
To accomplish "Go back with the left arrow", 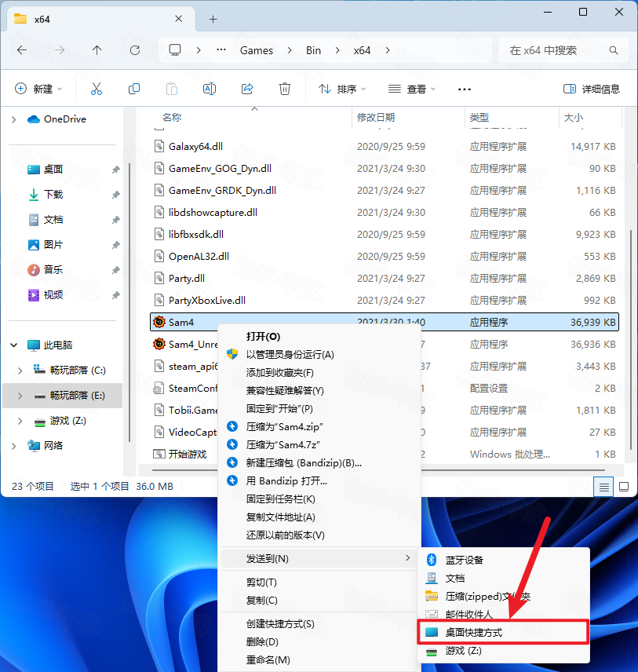I will (x=22, y=50).
